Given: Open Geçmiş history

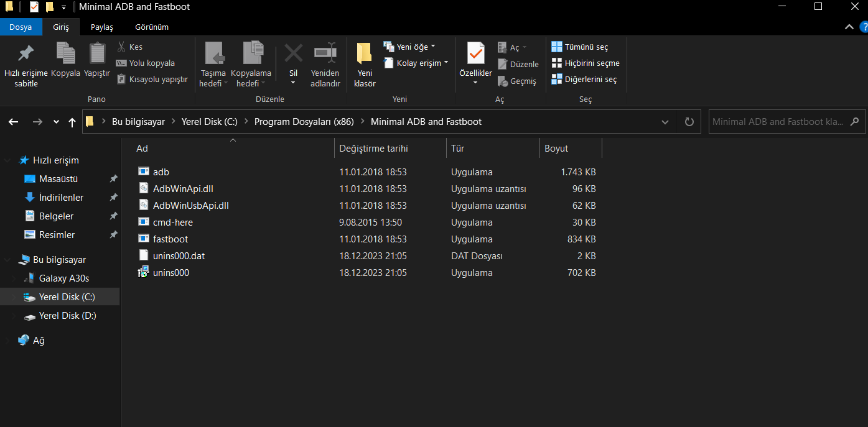Looking at the screenshot, I should coord(517,81).
